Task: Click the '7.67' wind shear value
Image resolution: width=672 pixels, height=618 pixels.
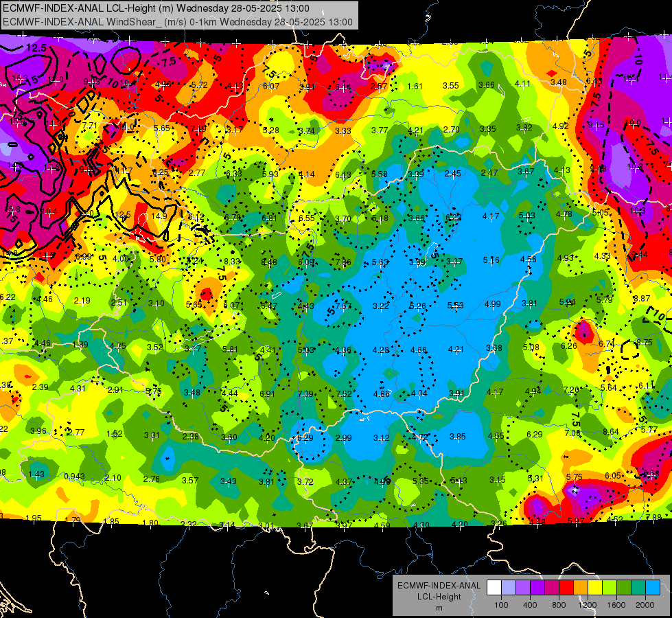Action: click(x=344, y=306)
